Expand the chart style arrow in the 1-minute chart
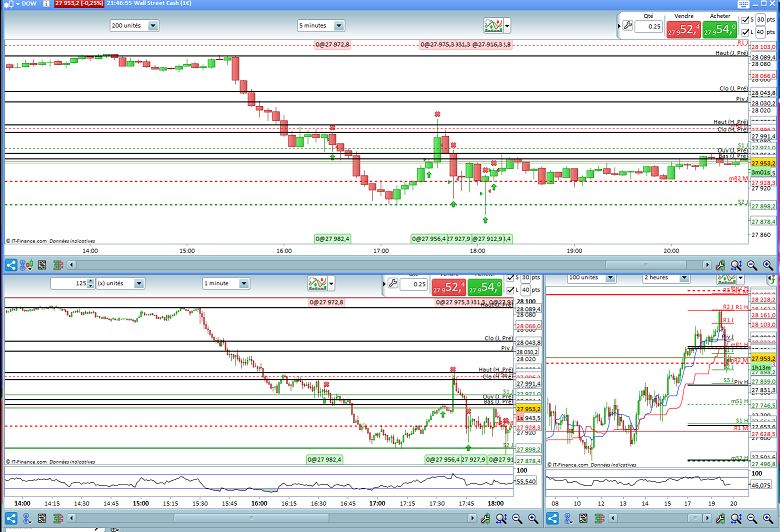This screenshot has height=532, width=780. click(x=331, y=284)
